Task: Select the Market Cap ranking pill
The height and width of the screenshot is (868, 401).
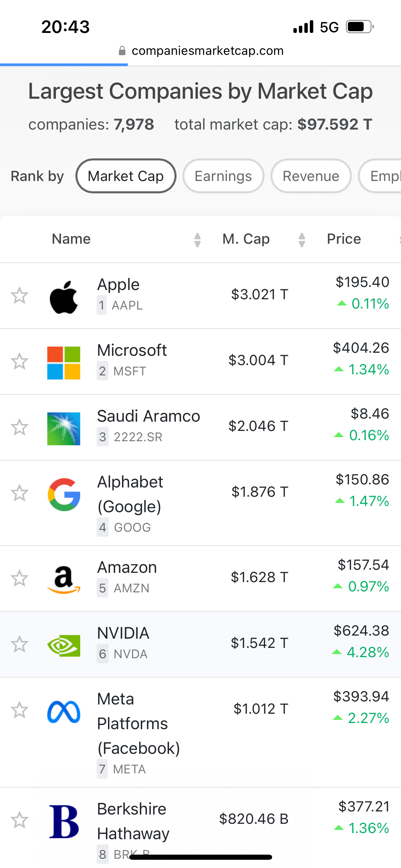Action: coord(126,176)
